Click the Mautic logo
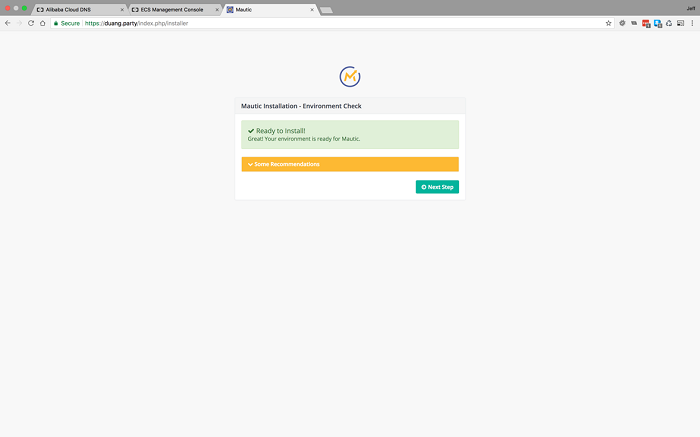The height and width of the screenshot is (437, 700). (x=350, y=77)
